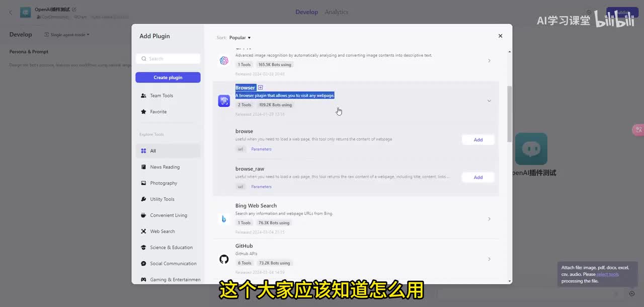Click the url tag under browse_raw
The height and width of the screenshot is (307, 644).
(x=240, y=187)
